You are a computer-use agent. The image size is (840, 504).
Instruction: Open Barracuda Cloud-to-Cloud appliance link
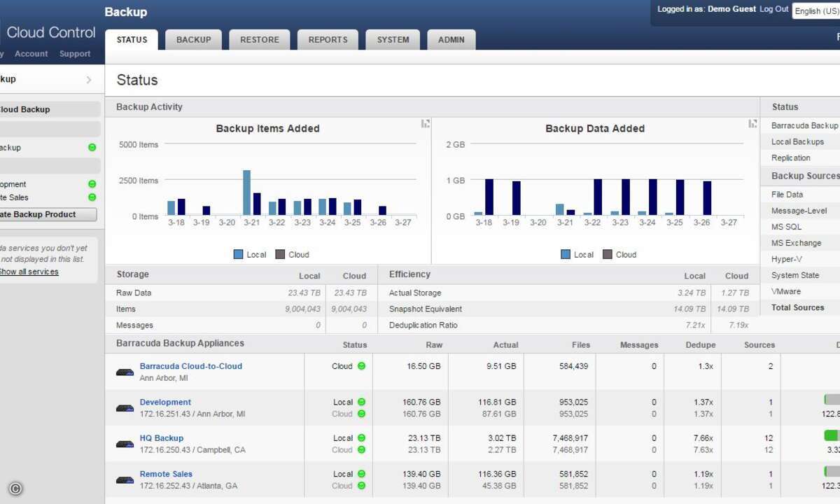[190, 366]
